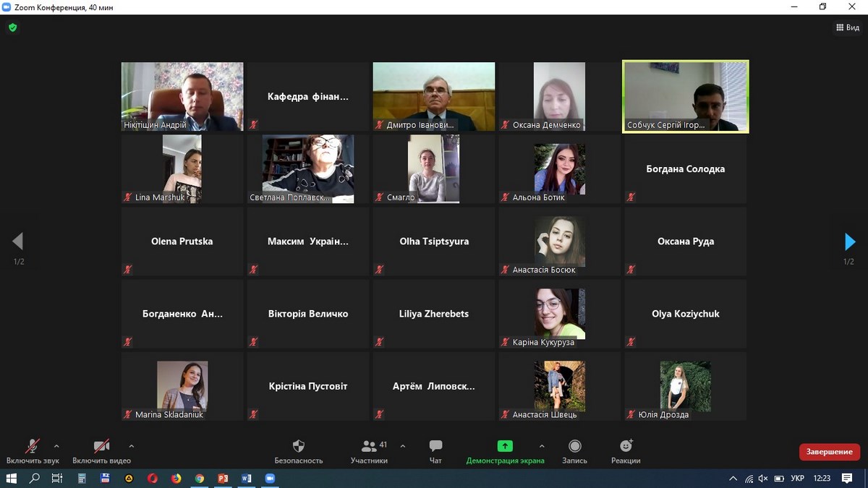
Task: Expand screen share options arrow
Action: [542, 445]
